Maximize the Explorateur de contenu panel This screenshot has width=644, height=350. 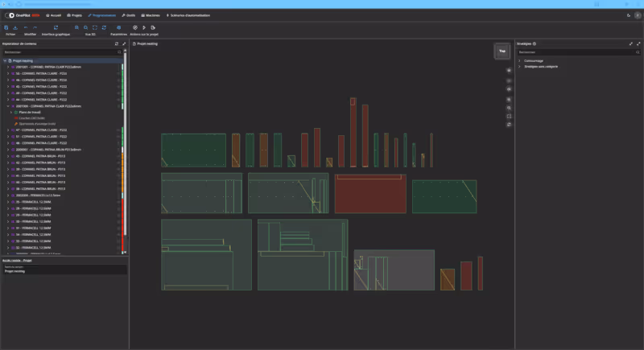pos(124,43)
